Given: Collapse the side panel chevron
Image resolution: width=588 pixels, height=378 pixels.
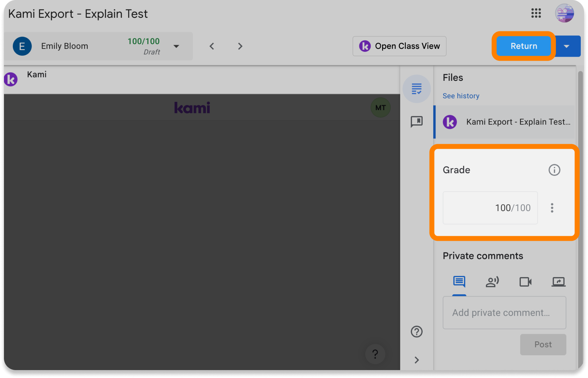Looking at the screenshot, I should point(416,360).
